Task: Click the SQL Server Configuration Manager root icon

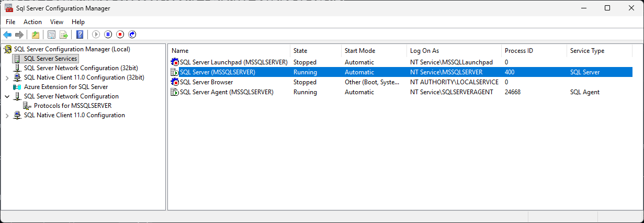Action: coord(8,49)
